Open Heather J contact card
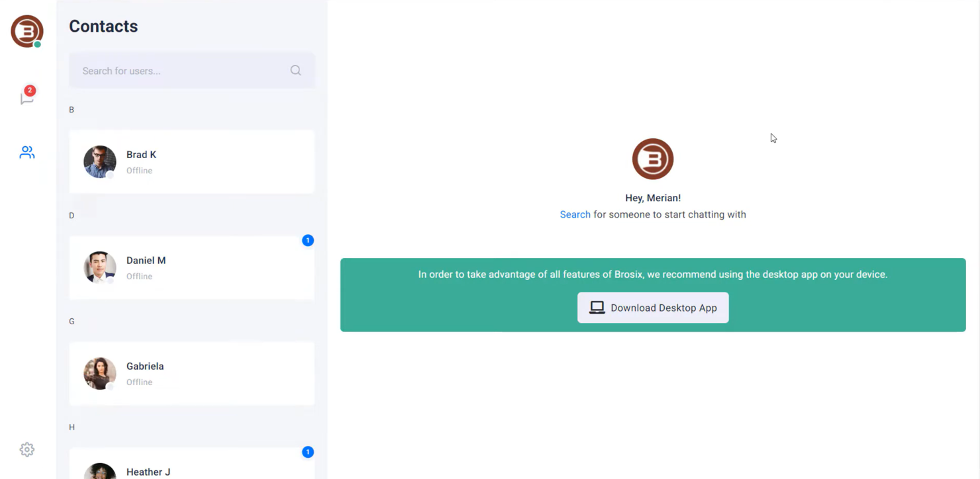 pos(192,464)
